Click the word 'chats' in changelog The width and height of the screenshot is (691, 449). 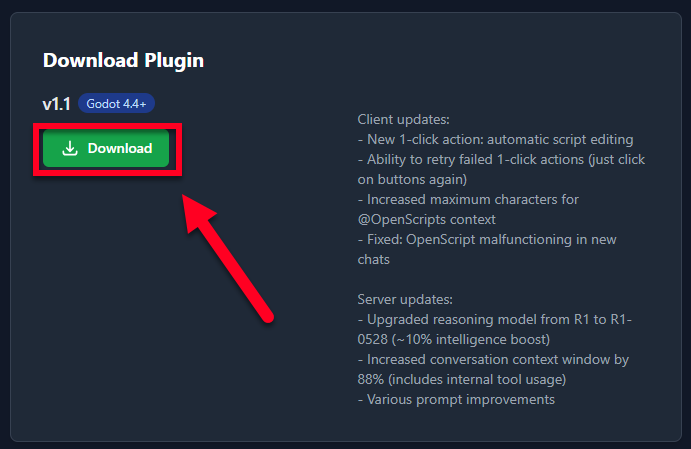pyautogui.click(x=373, y=260)
